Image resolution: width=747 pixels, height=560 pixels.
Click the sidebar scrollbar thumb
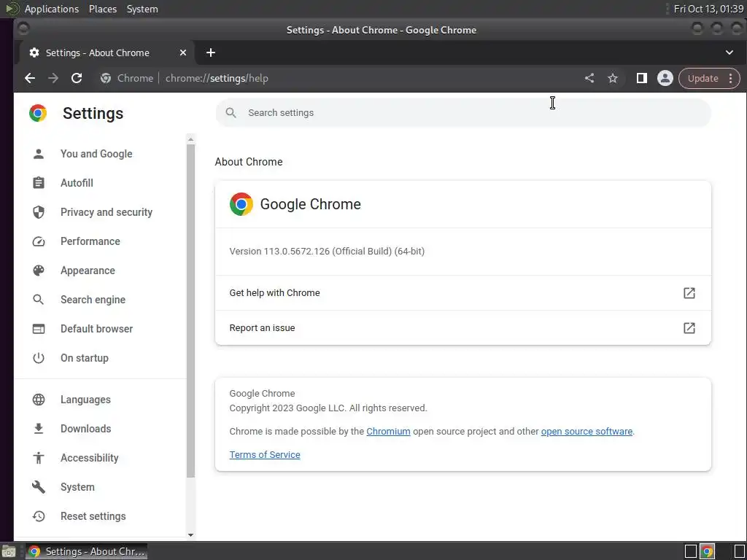click(190, 311)
